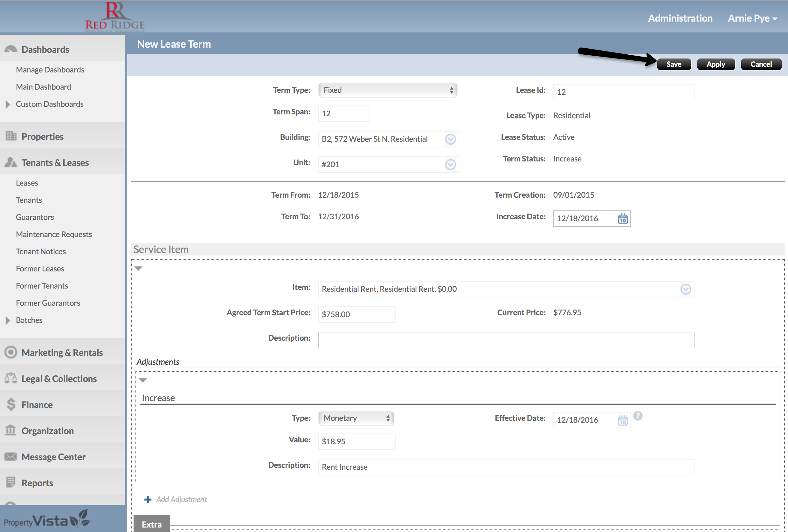Image resolution: width=788 pixels, height=532 pixels.
Task: Open the Former Leases sidebar link
Action: point(40,269)
